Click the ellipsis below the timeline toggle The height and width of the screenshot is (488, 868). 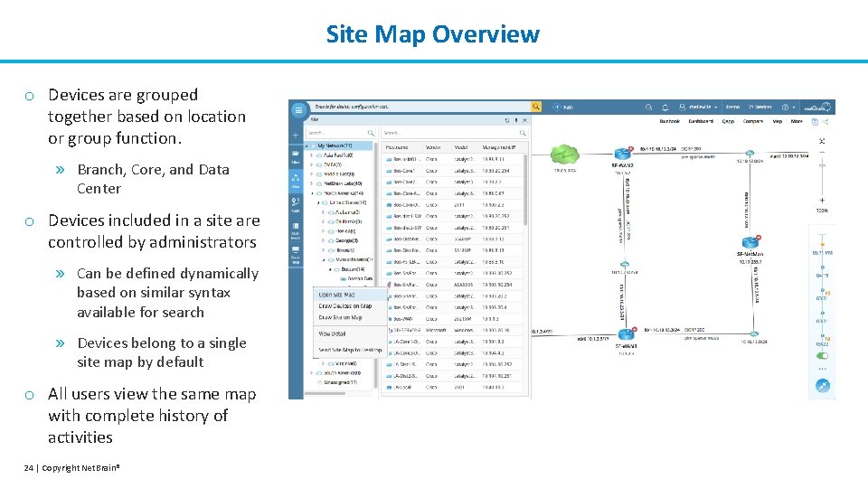coord(823,369)
